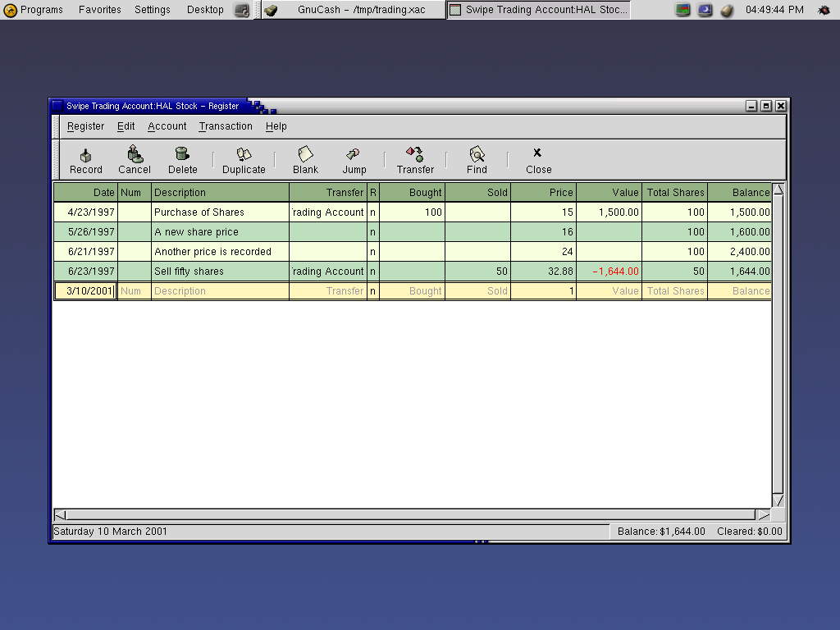Click the vertical scrollbar up arrow

click(x=778, y=189)
